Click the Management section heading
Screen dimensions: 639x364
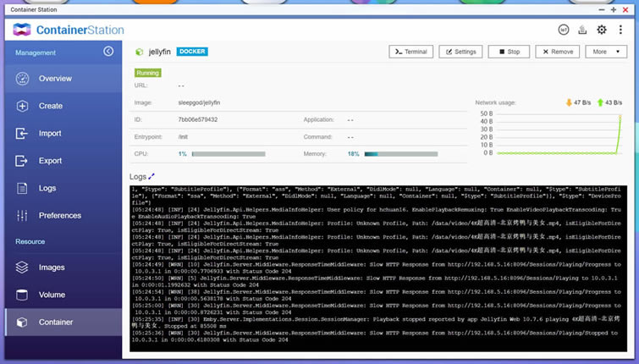[x=36, y=52]
